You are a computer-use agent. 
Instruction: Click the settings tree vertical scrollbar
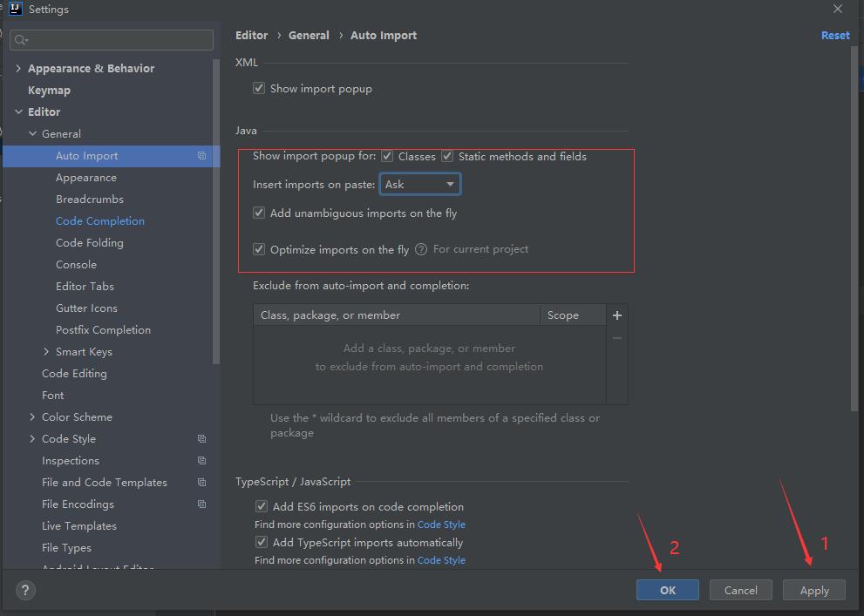pos(216,212)
